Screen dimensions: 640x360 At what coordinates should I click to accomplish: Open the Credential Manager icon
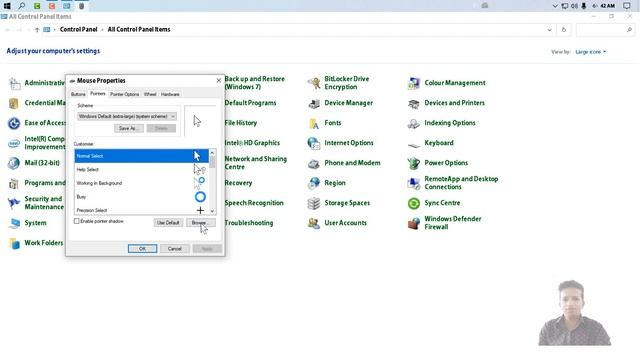point(14,103)
